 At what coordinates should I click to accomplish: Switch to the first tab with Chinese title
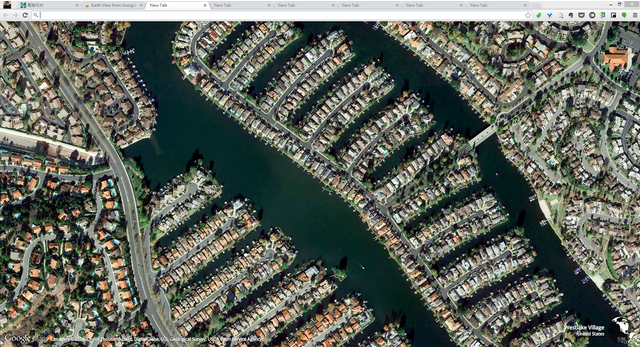coord(48,5)
